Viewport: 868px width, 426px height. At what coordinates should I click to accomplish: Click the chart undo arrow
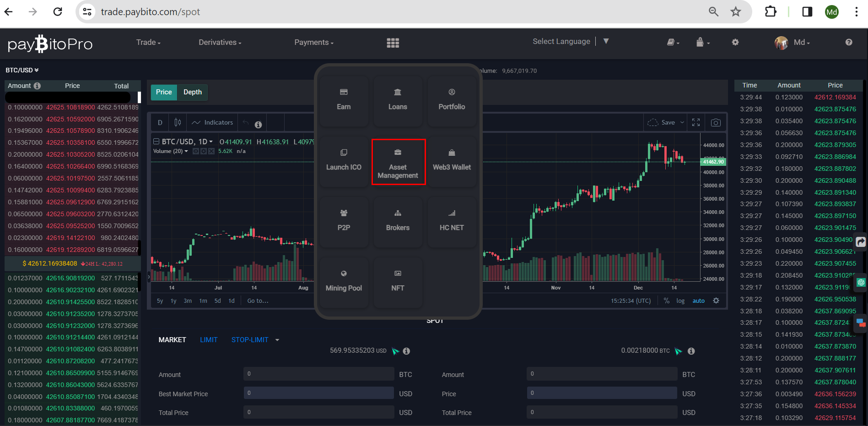(246, 122)
